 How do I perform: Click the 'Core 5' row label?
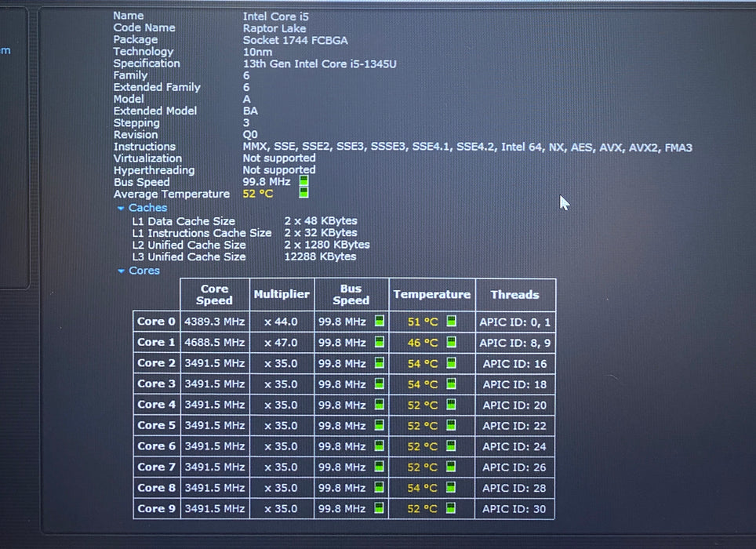coord(156,426)
